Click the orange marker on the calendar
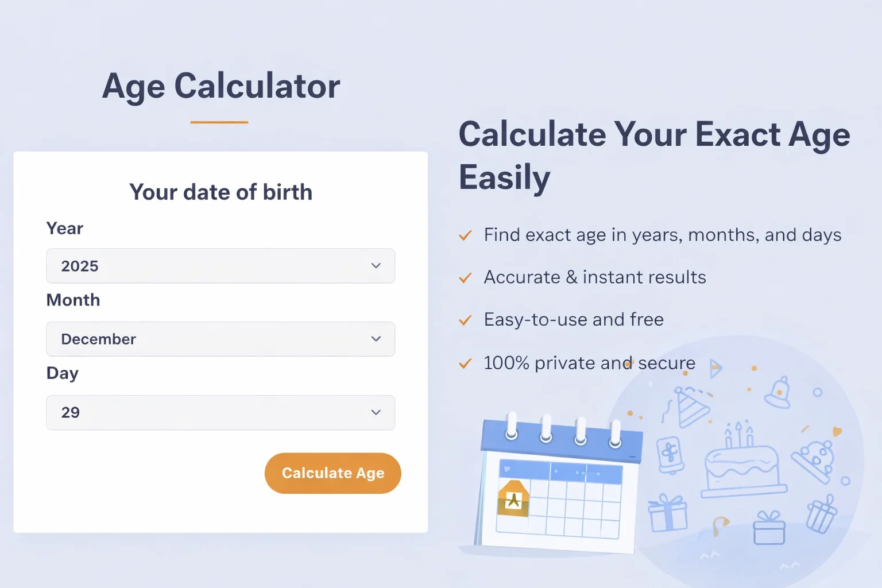This screenshot has width=882, height=588. coord(513,498)
